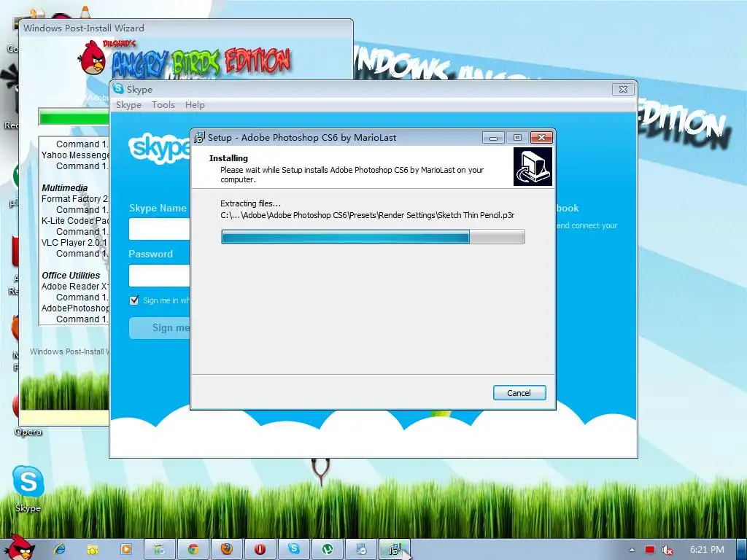Image resolution: width=747 pixels, height=560 pixels.
Task: Toggle Sign me in checkbox in Skype
Action: (x=134, y=300)
